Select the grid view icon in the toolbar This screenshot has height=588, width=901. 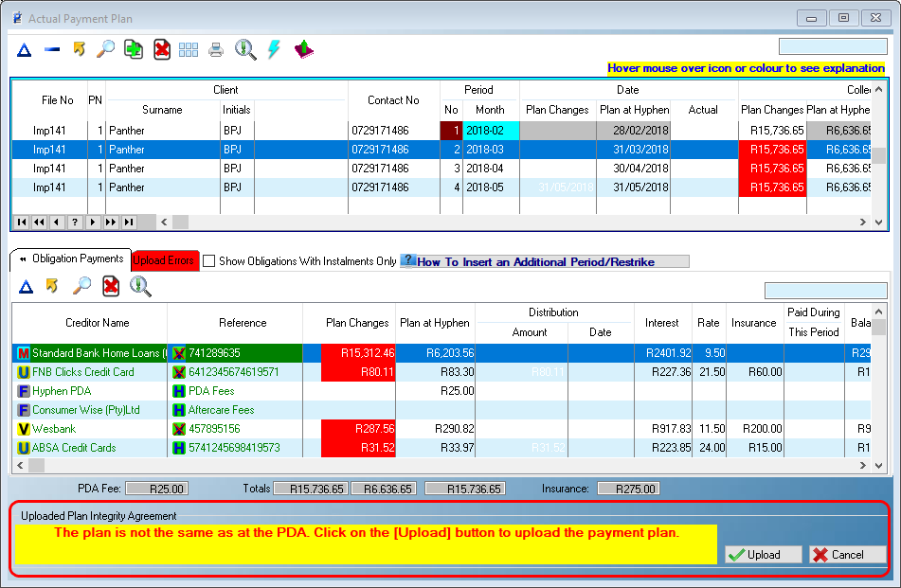pos(189,48)
